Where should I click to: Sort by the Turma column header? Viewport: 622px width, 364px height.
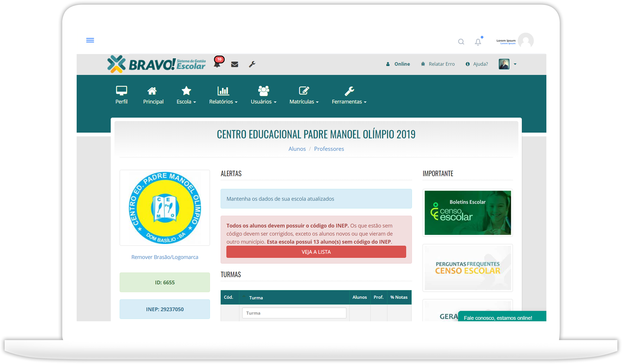tap(294, 297)
